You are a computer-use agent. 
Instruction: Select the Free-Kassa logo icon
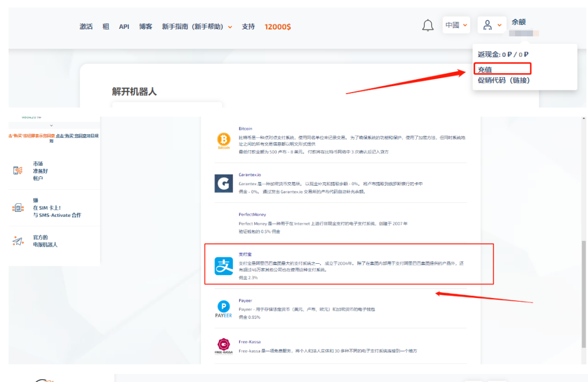223,346
